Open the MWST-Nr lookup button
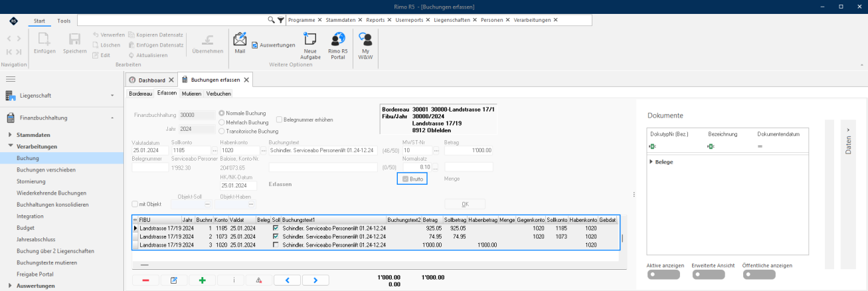This screenshot has height=291, width=868. coord(436,151)
